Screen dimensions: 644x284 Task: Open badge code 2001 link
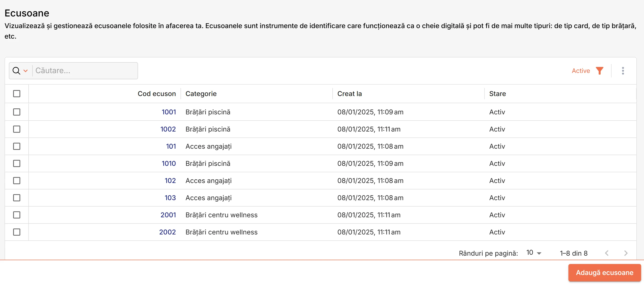click(168, 215)
